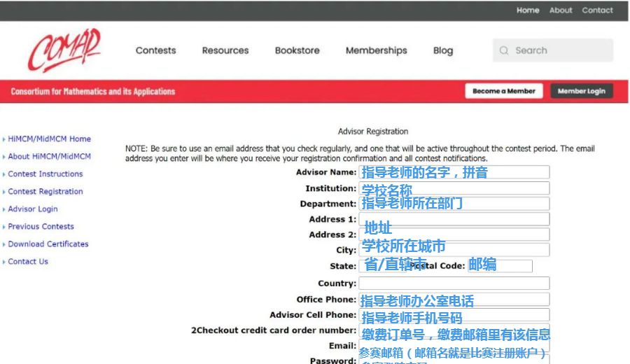Image resolution: width=630 pixels, height=364 pixels.
Task: Click the State field
Action: coord(383,266)
